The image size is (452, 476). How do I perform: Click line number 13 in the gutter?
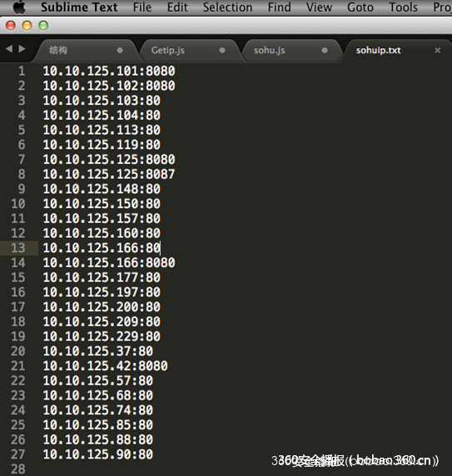[18, 248]
